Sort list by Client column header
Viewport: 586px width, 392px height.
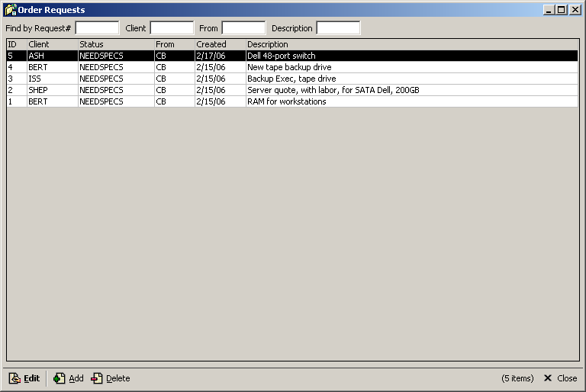(51, 44)
